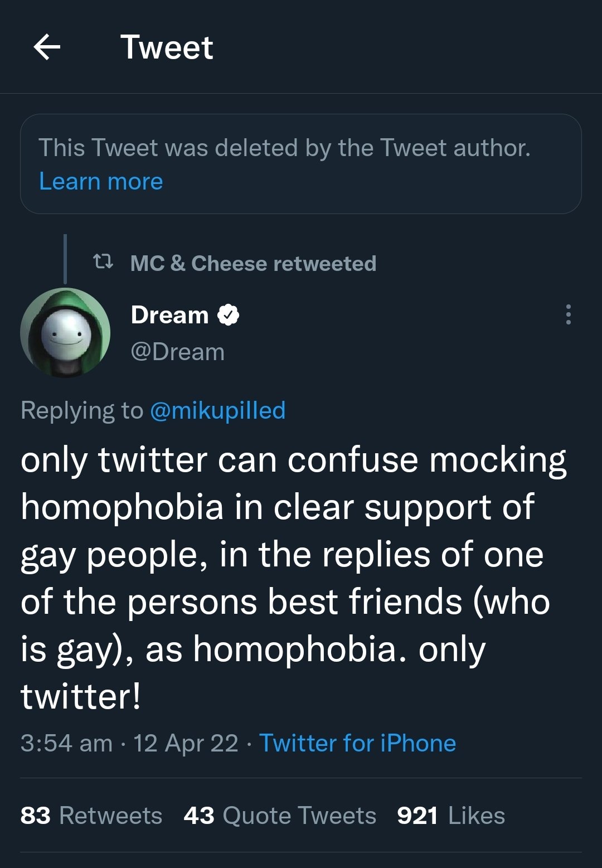Click the verified badge next to Dream

pyautogui.click(x=228, y=315)
